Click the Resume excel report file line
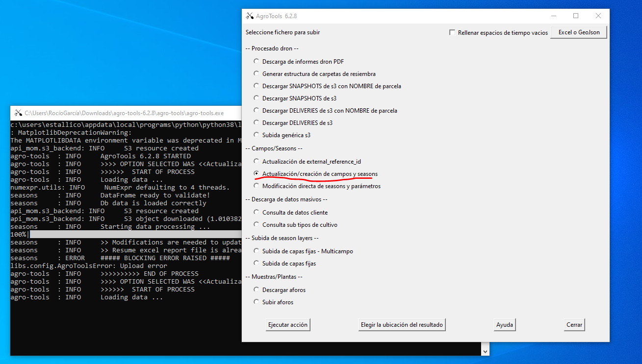Image resolution: width=642 pixels, height=364 pixels. point(126,250)
